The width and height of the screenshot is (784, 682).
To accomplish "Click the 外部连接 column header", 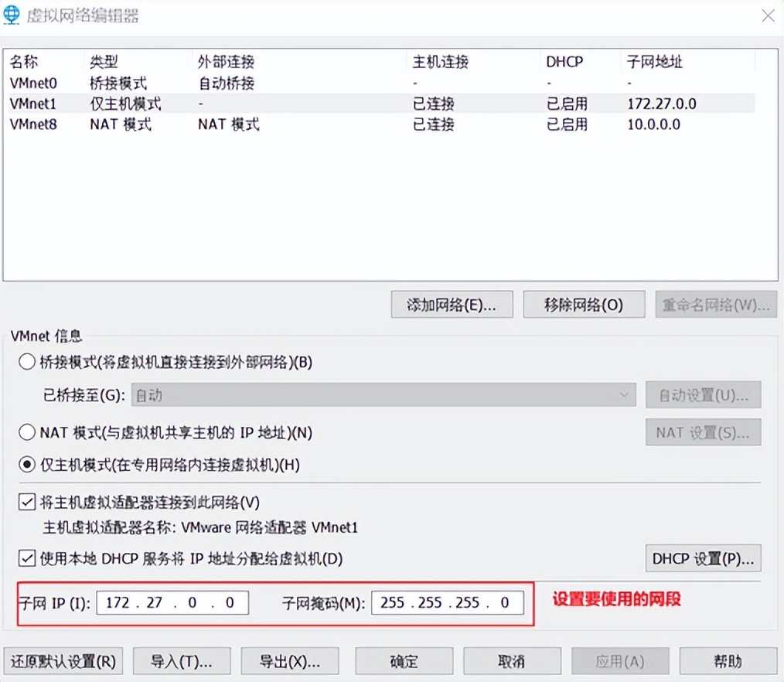I will [299, 62].
